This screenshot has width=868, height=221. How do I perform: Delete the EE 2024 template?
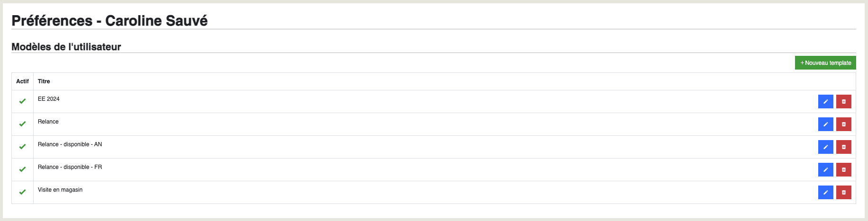[843, 102]
